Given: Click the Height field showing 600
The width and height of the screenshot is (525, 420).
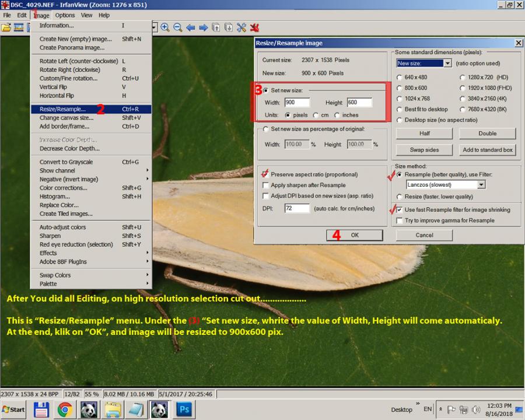Looking at the screenshot, I should coord(359,103).
